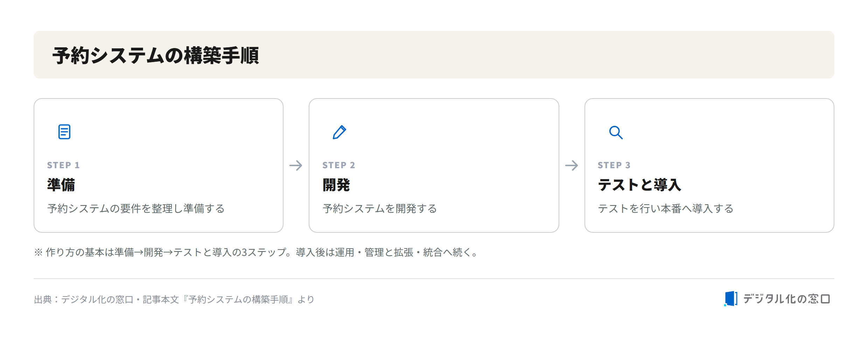This screenshot has height=340, width=868.
Task: Select the 準備 step heading
Action: [x=61, y=185]
